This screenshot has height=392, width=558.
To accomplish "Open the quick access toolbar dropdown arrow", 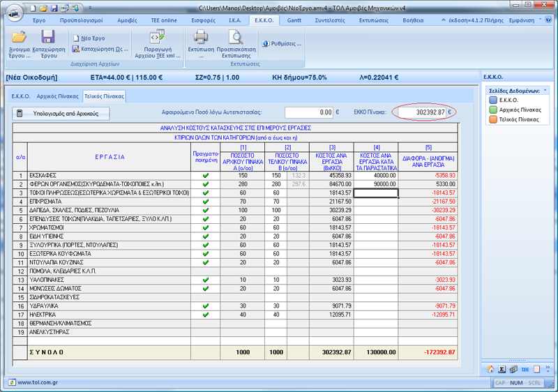I will pos(90,8).
